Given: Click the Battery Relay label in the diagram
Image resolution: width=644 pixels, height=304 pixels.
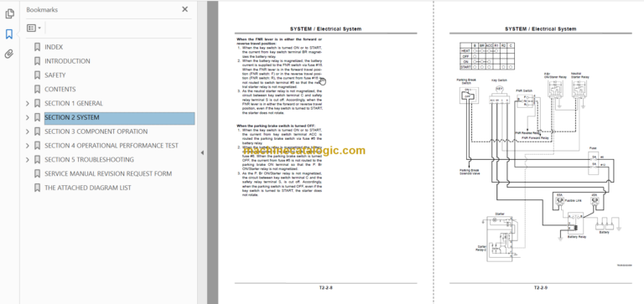Looking at the screenshot, I should 577,237.
